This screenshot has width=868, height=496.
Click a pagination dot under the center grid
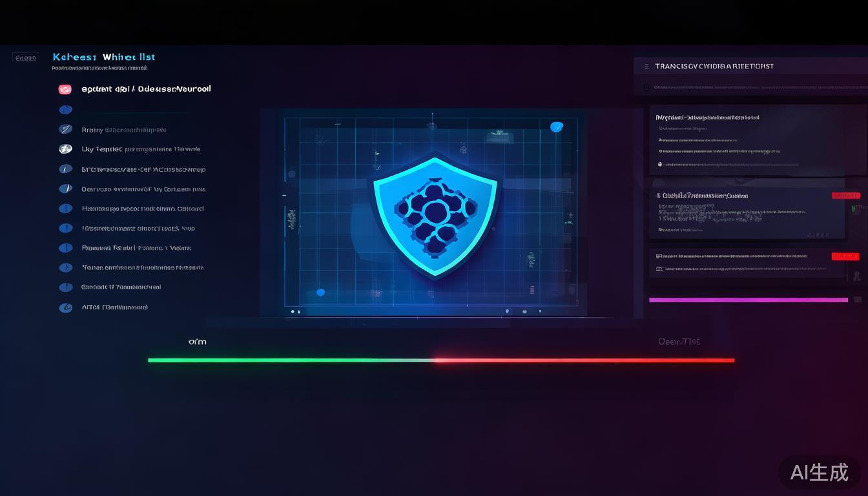pos(507,311)
